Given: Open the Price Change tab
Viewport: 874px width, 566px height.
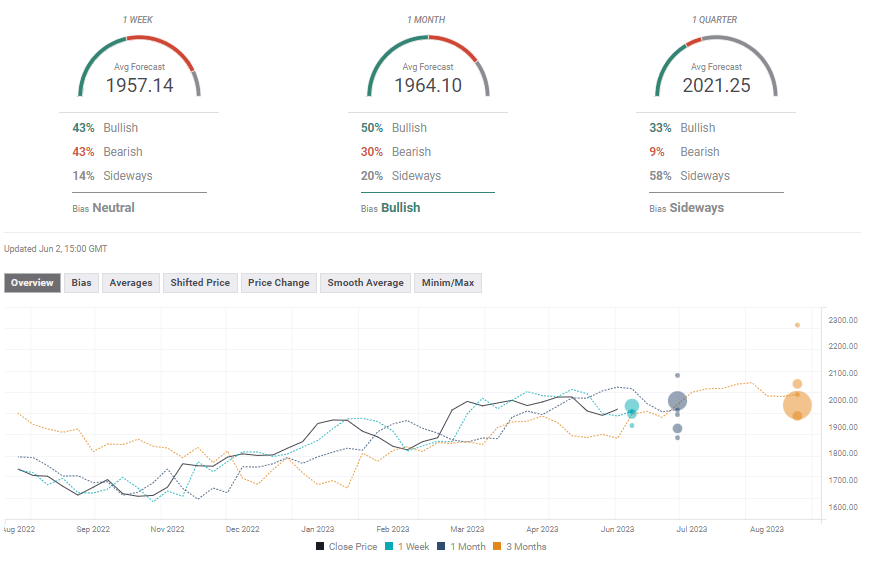Looking at the screenshot, I should tap(278, 283).
